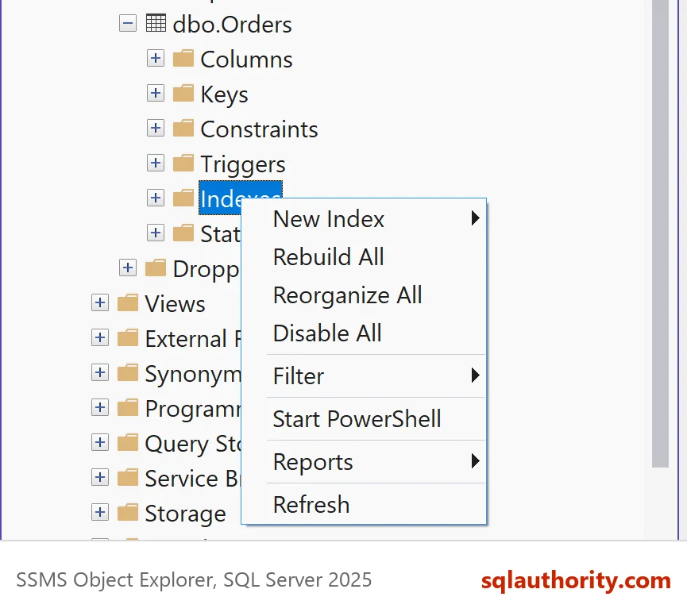Click the Statistics folder icon
This screenshot has height=616, width=687.
coord(183,233)
